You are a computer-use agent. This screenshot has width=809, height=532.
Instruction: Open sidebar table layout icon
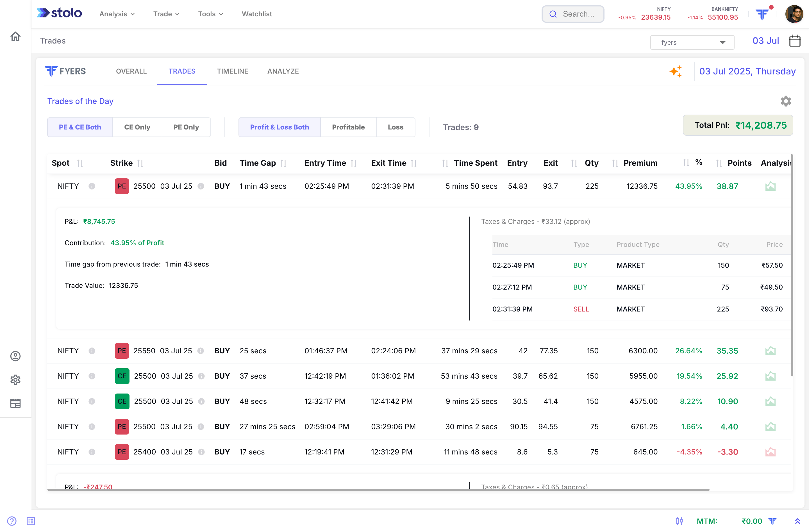15,404
